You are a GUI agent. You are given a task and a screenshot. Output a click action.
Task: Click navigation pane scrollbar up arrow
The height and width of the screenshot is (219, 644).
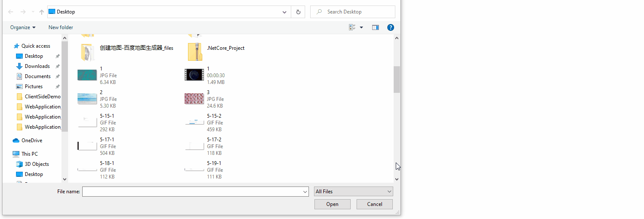point(64,38)
